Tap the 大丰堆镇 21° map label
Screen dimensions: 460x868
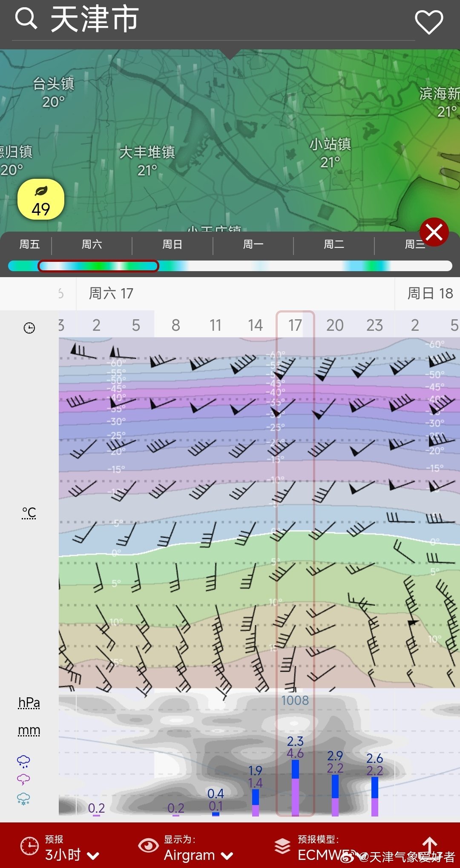(x=147, y=161)
